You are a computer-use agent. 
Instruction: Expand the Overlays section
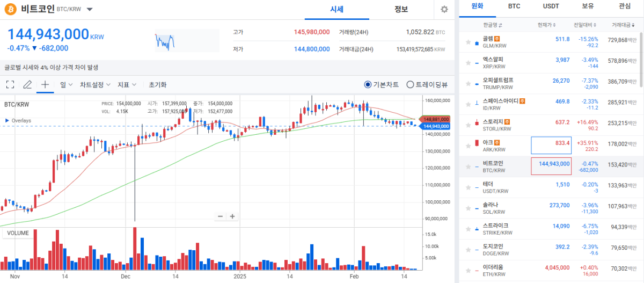point(18,120)
